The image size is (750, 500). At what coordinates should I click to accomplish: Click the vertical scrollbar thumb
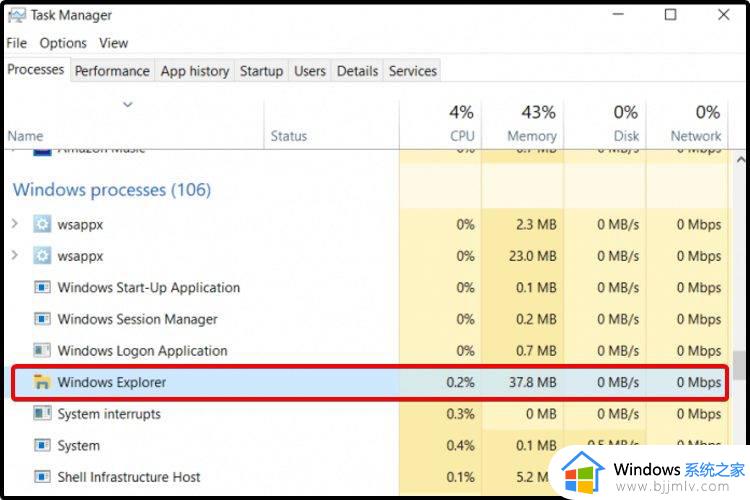[x=739, y=365]
